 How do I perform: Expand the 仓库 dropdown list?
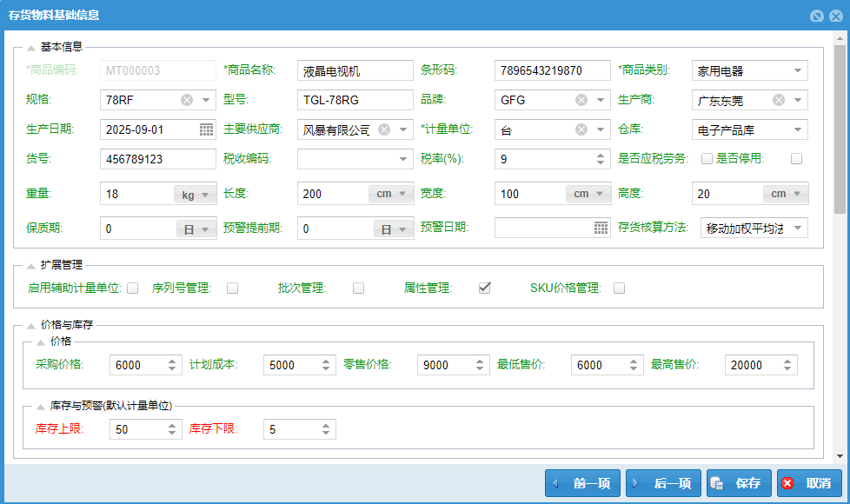(797, 130)
